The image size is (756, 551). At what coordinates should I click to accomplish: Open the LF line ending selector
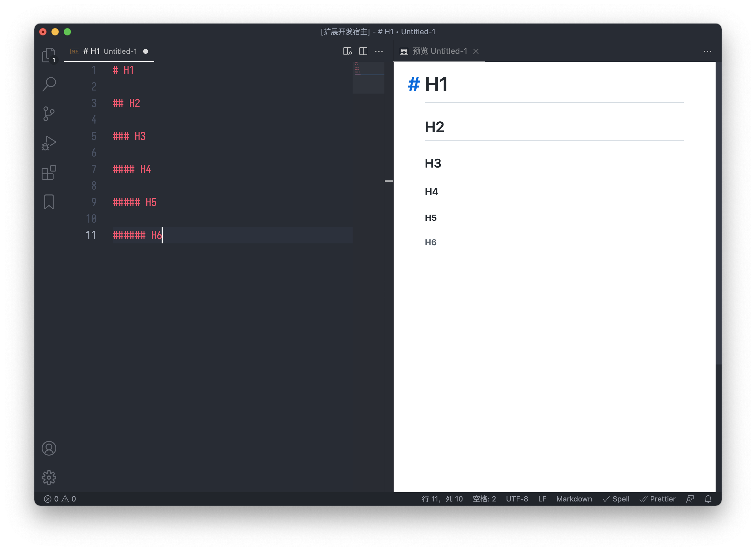542,499
